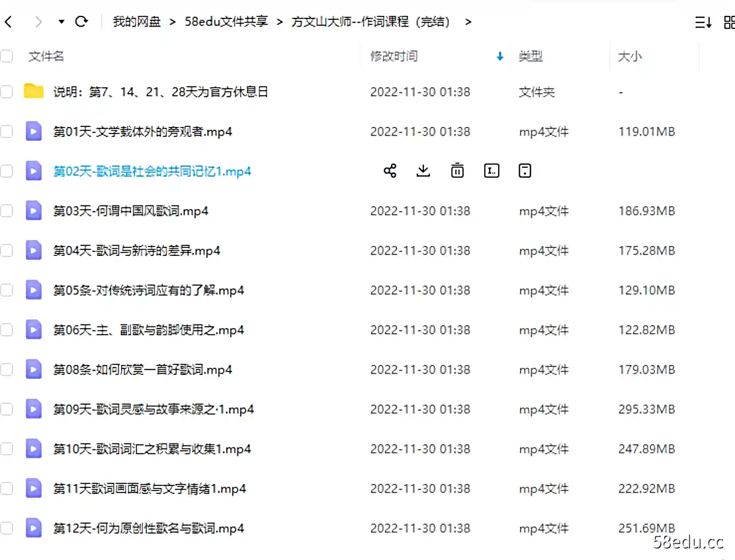Check the box for 第05条 file
Image resolution: width=735 pixels, height=560 pixels.
7,290
